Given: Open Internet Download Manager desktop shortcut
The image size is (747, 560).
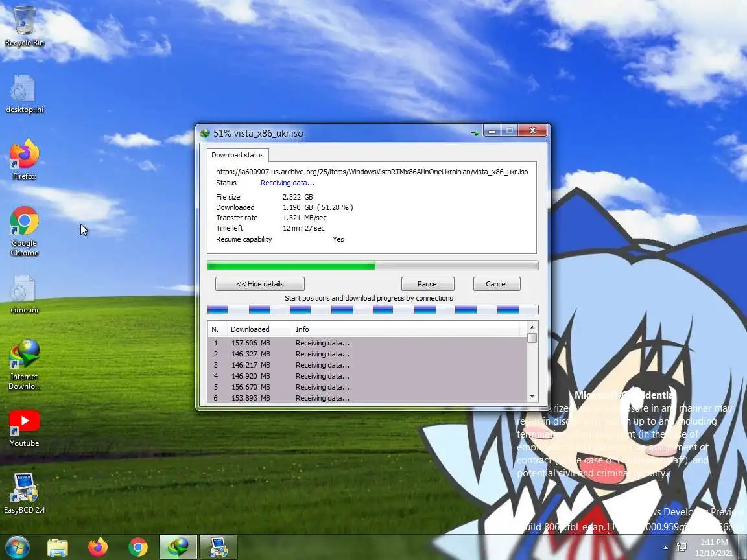Looking at the screenshot, I should click(x=24, y=365).
